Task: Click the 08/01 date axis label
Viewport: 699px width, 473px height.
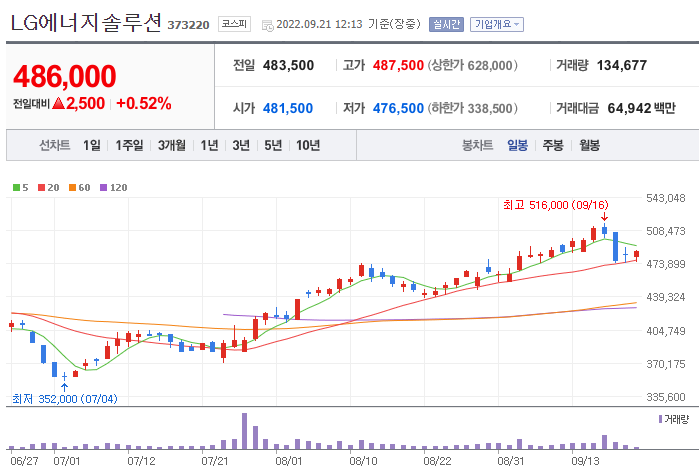Action: pyautogui.click(x=288, y=461)
